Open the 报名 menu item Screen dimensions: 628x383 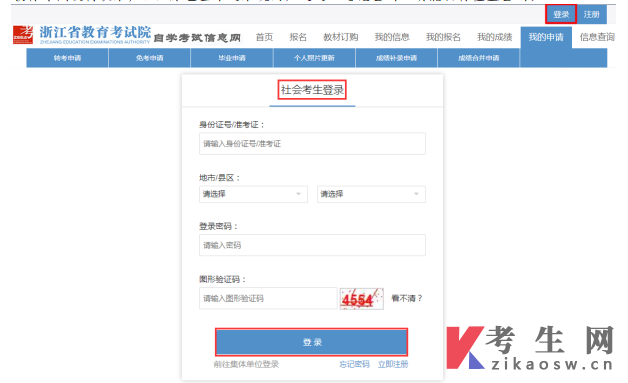[x=298, y=37]
